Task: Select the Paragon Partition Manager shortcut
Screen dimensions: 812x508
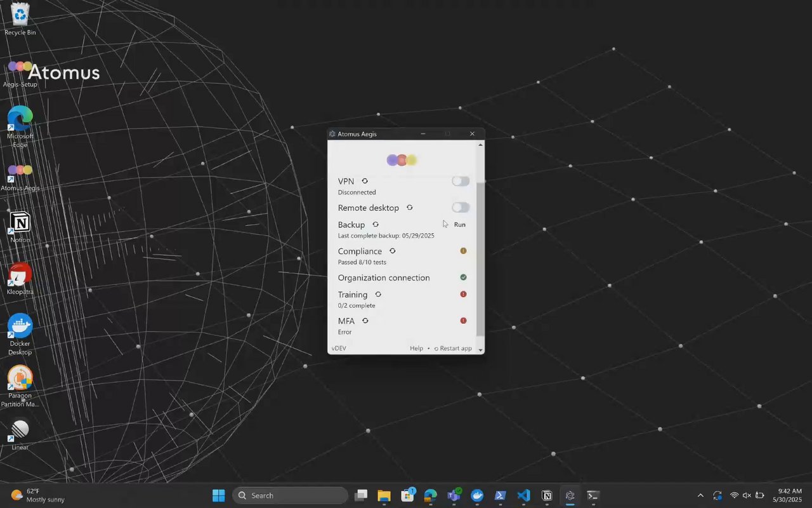Action: pyautogui.click(x=20, y=386)
